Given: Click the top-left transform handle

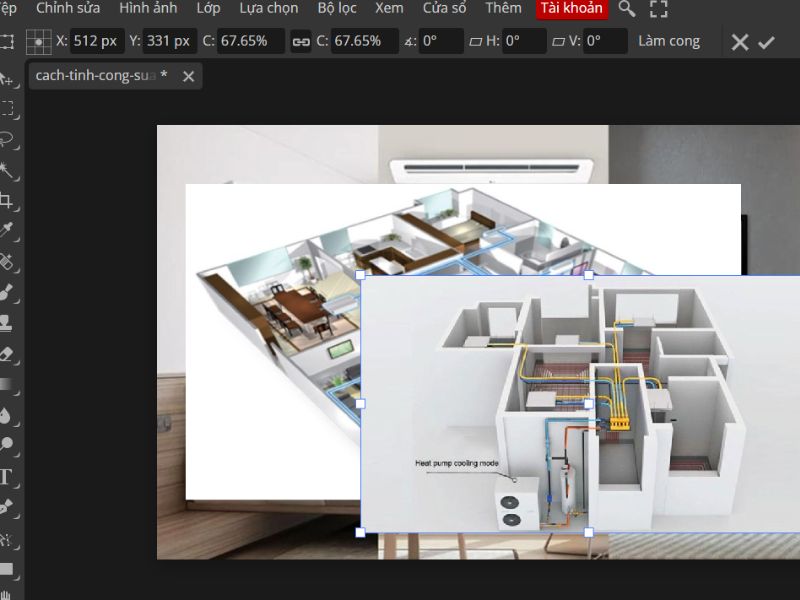Looking at the screenshot, I should [x=360, y=275].
